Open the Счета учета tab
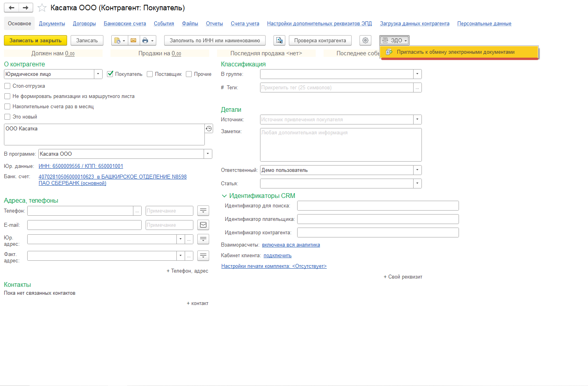Image resolution: width=588 pixels, height=386 pixels. pyautogui.click(x=245, y=24)
